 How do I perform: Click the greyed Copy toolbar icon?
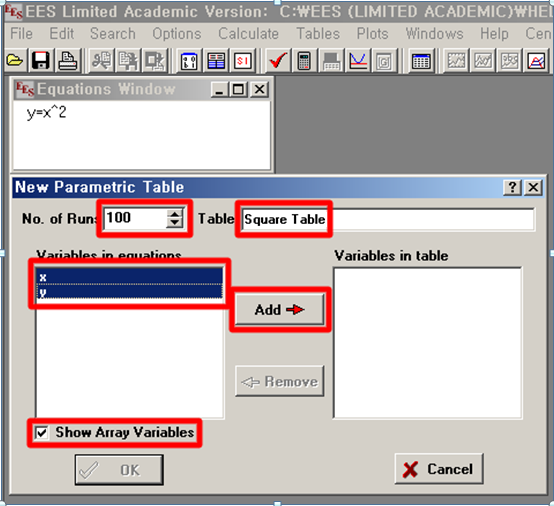[x=128, y=61]
